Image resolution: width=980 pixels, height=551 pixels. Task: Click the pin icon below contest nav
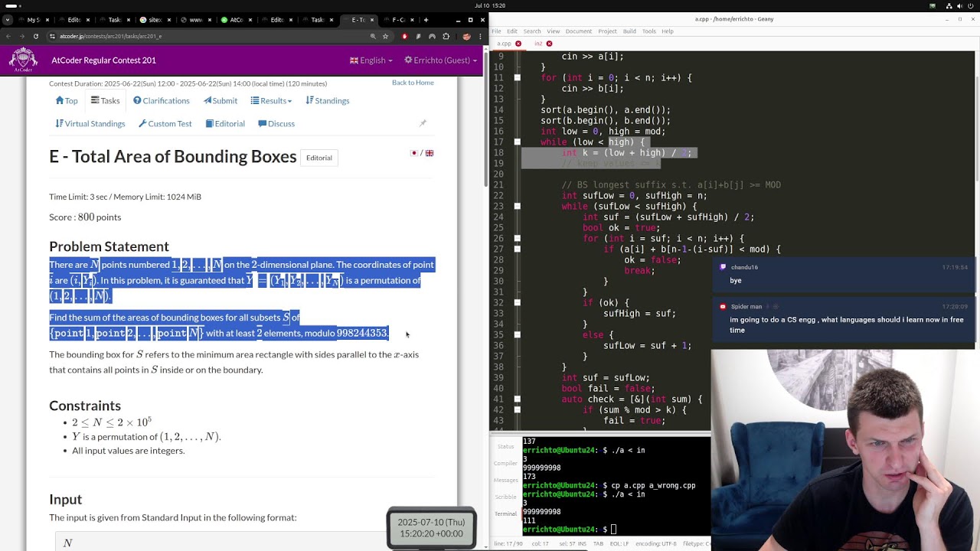(x=422, y=123)
